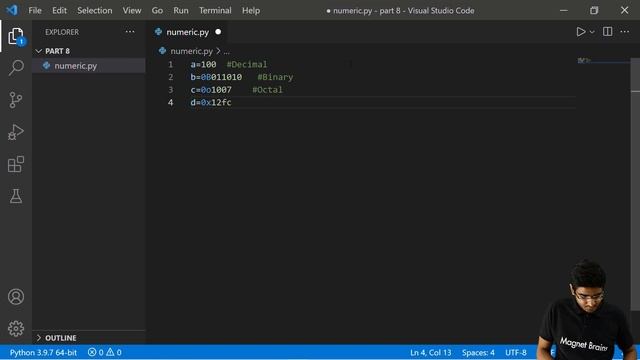Click the breadcrumb ellipsis symbol item
The image size is (640, 360).
point(227,51)
